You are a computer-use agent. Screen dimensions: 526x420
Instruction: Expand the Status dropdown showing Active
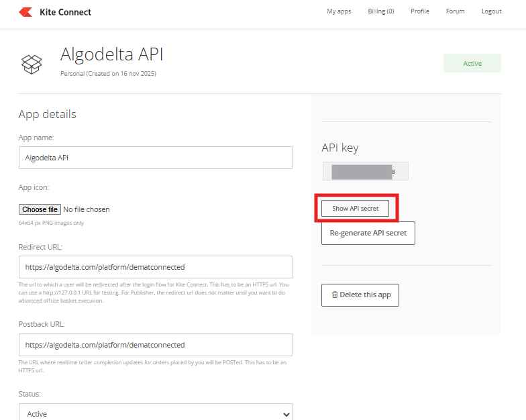155,412
